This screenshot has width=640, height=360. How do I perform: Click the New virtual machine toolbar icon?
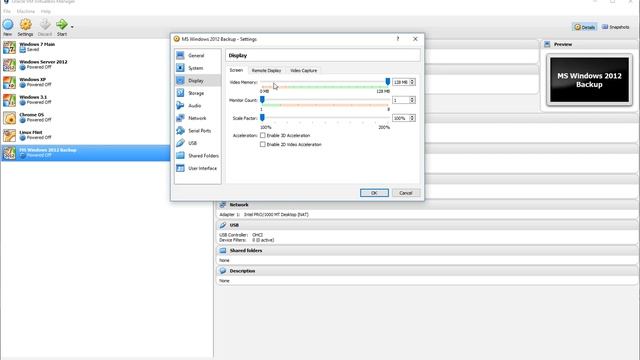coord(8,24)
